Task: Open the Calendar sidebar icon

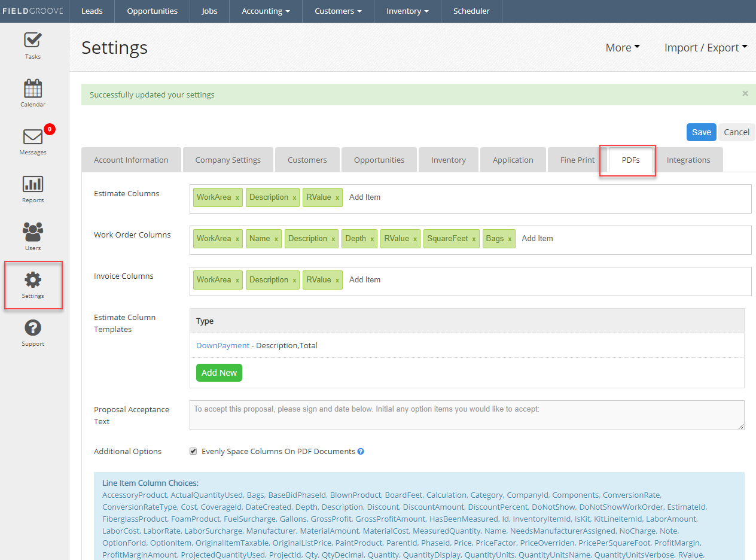Action: 33,89
